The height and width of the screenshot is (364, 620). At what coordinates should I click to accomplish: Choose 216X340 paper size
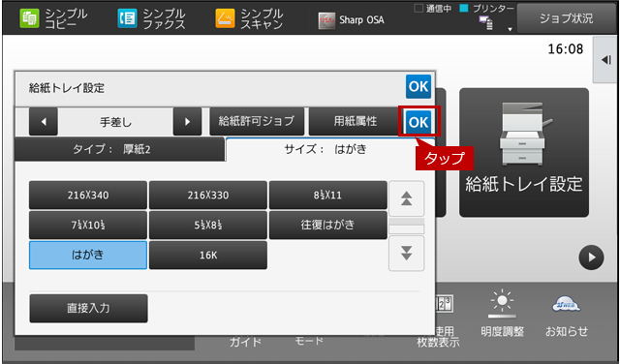coord(88,195)
